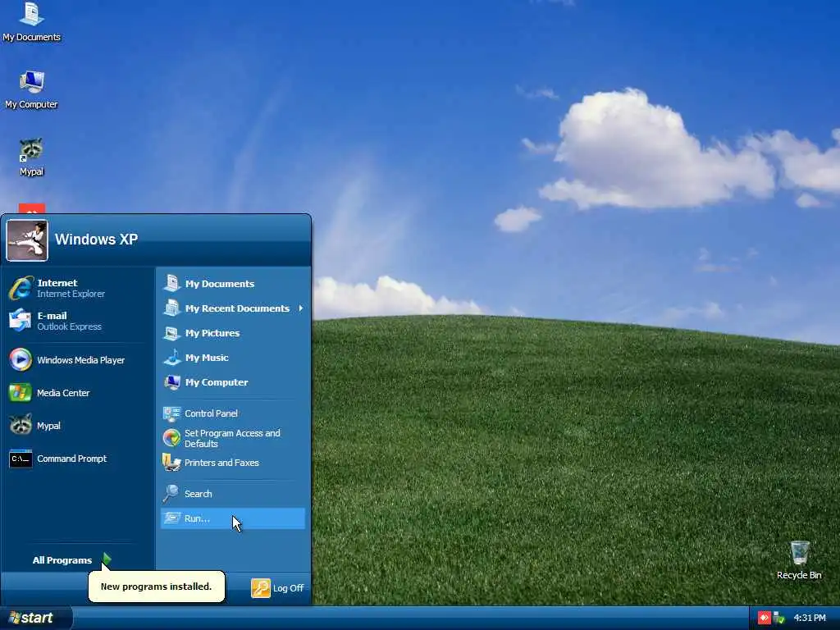Open My Computer in Start menu
This screenshot has height=630, width=840.
(x=233, y=382)
